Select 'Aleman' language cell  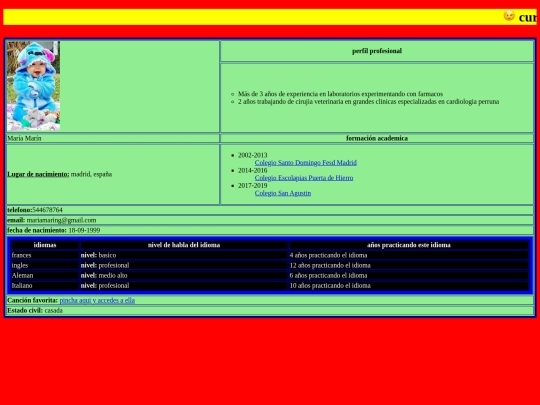[45, 275]
